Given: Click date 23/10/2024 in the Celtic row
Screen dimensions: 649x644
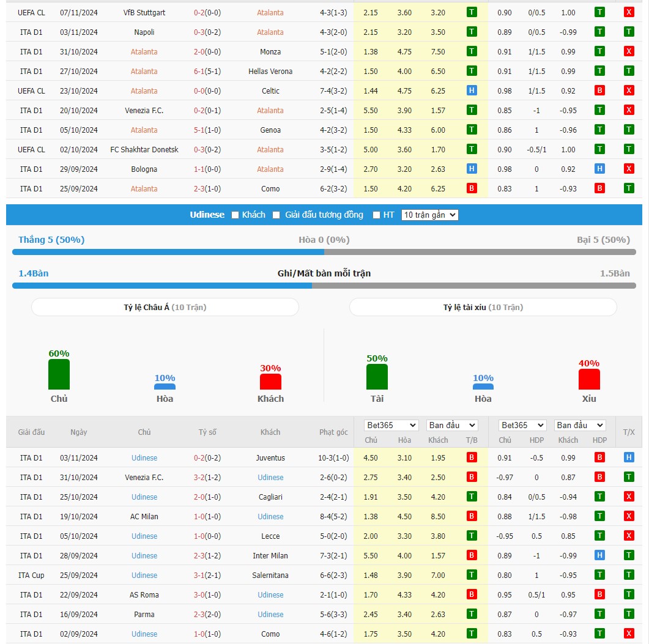Looking at the screenshot, I should click(x=79, y=91).
